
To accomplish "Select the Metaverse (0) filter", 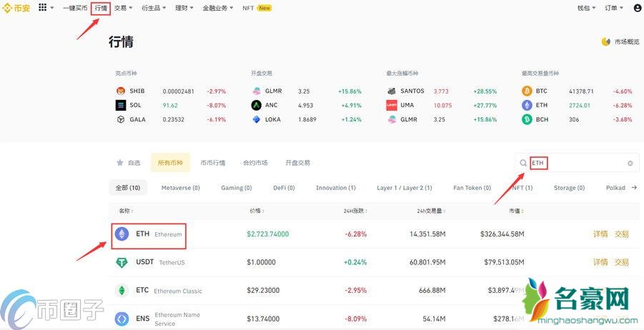I will [x=180, y=188].
